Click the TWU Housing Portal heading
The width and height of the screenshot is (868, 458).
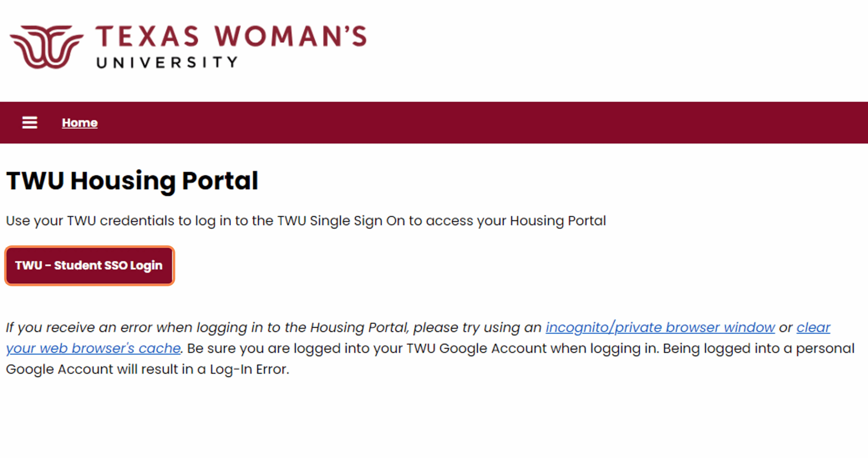coord(132,181)
